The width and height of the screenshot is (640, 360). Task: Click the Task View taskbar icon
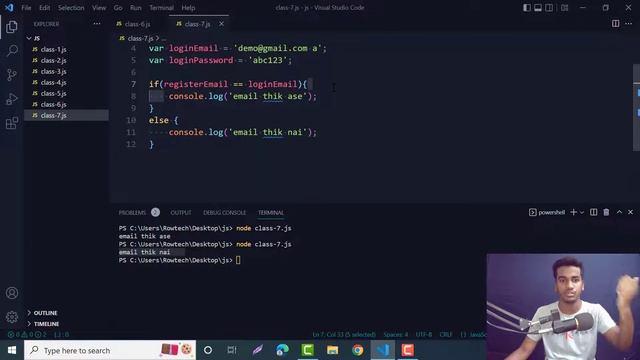(232, 350)
